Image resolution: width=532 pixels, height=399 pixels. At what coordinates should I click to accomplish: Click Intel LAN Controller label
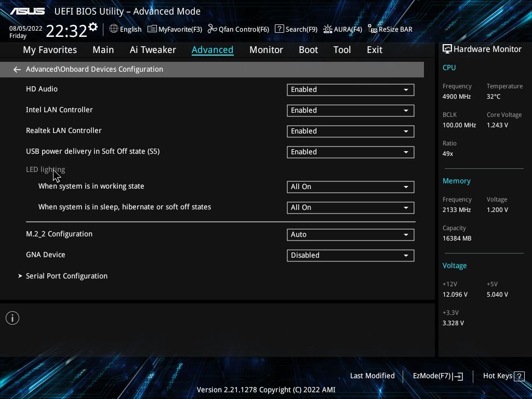[59, 110]
